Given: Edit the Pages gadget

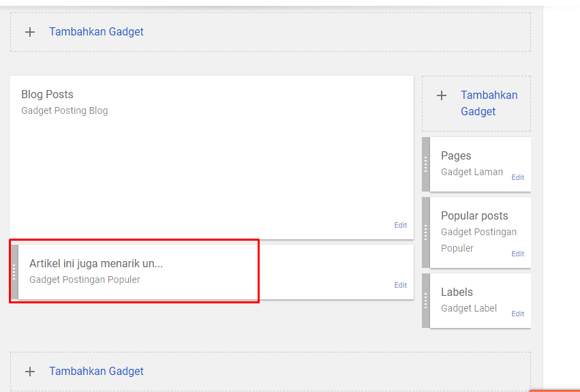Looking at the screenshot, I should [x=517, y=177].
